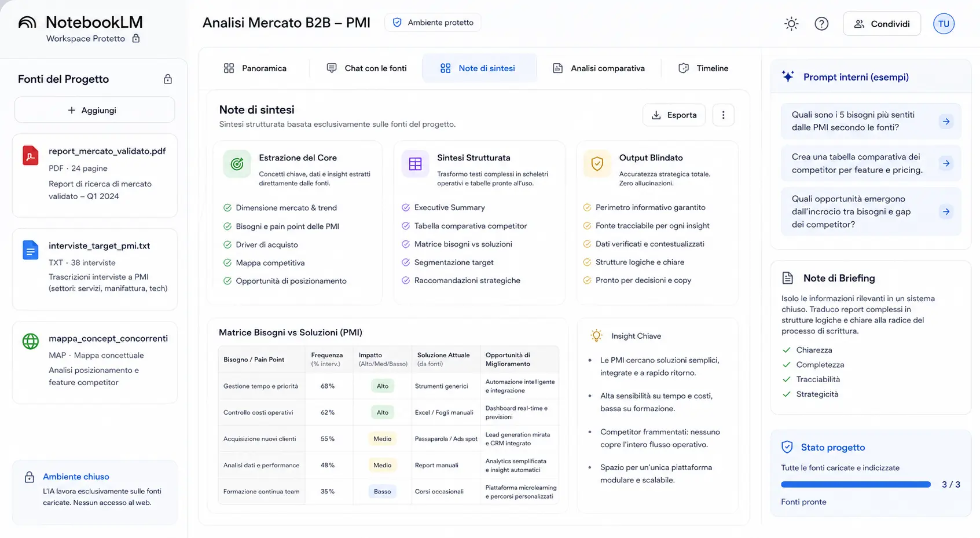Screen dimensions: 980x538
Task: Click the Ambiente chiuso link text
Action: coord(76,477)
